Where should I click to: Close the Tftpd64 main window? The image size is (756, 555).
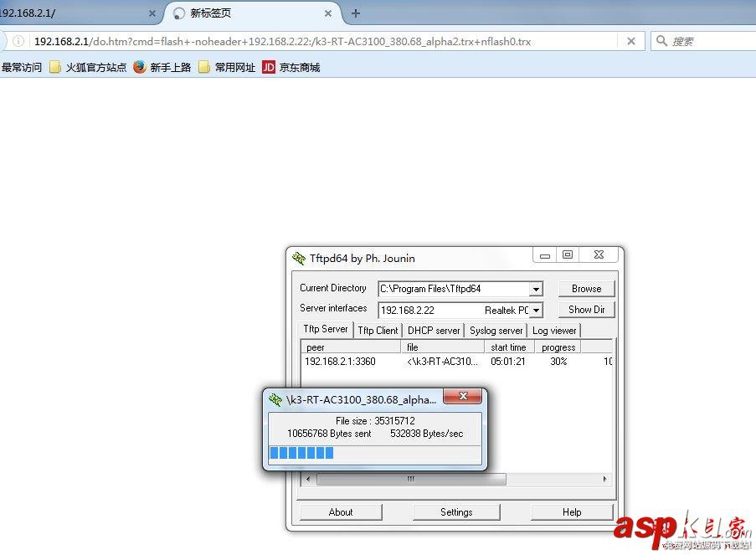(599, 254)
